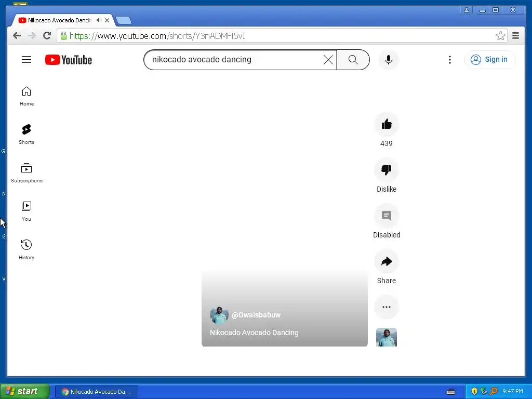Open the YouTube hamburger guide menu
Screen dimensions: 532x399
(x=26, y=60)
